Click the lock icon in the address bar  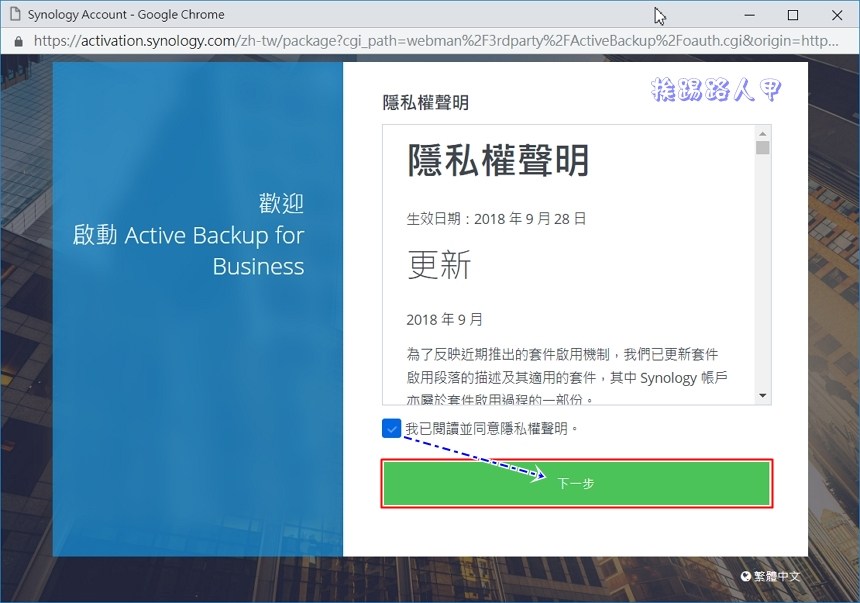pyautogui.click(x=19, y=42)
